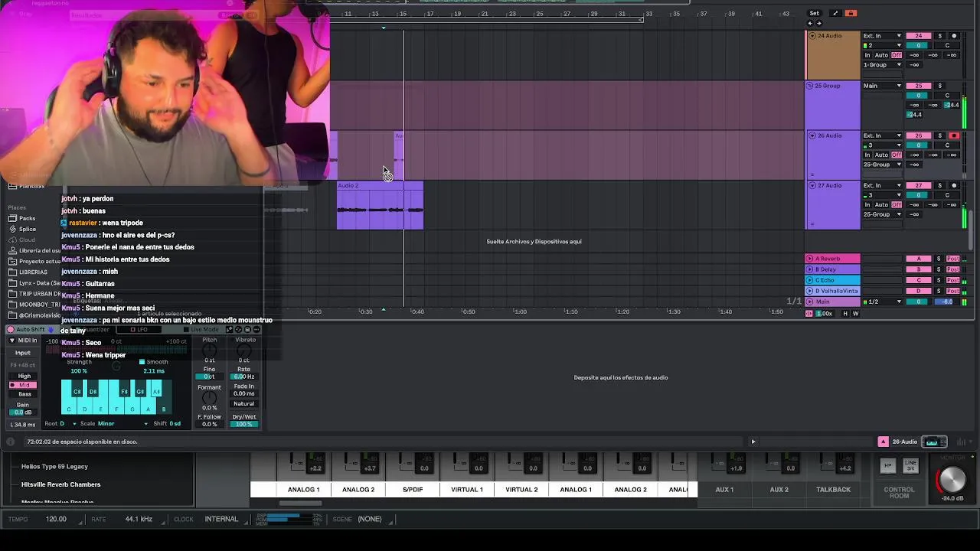Select Helios Type 69 Legacy plugin
The image size is (980, 551).
coord(54,466)
